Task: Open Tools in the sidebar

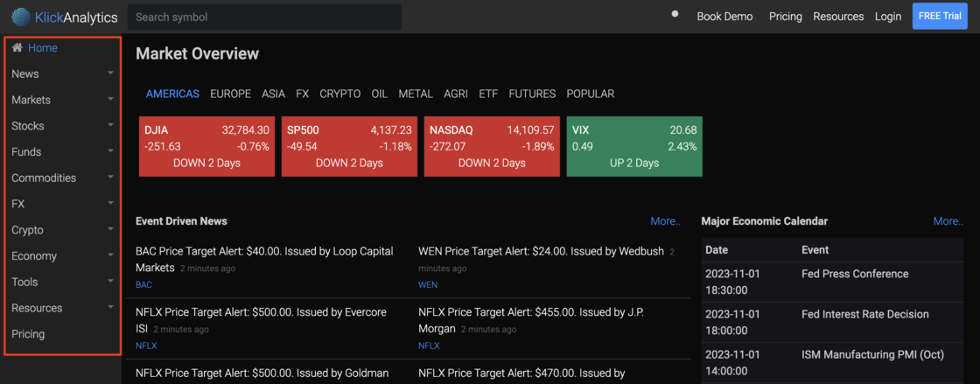Action: 24,282
